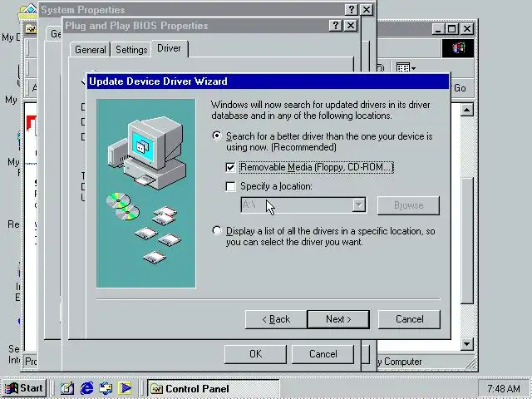
Task: Open the location path dropdown arrow
Action: 358,205
